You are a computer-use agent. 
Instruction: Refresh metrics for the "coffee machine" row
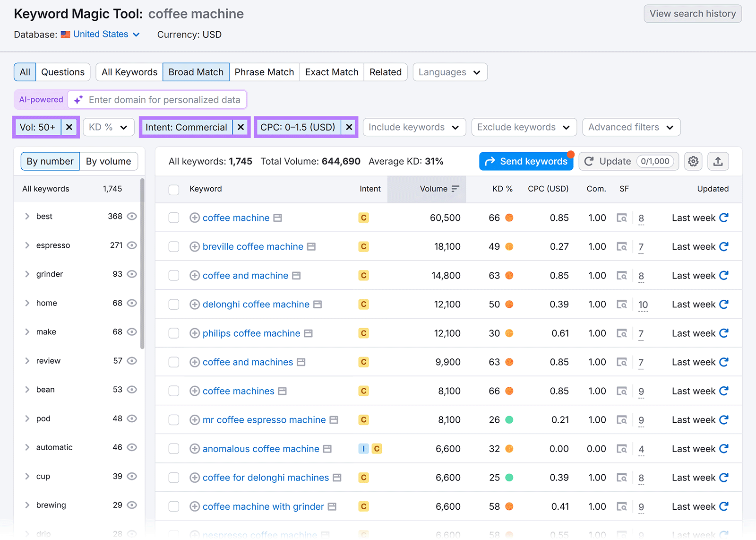pos(724,218)
